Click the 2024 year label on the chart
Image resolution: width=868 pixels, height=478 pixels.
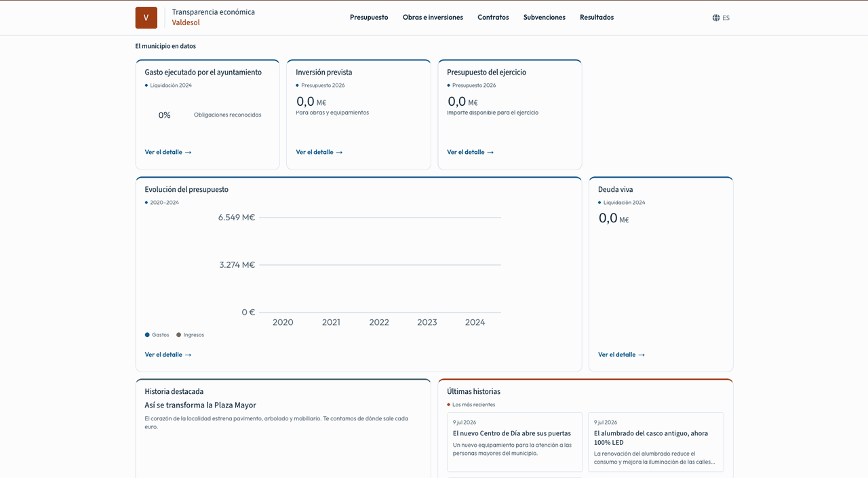(475, 323)
